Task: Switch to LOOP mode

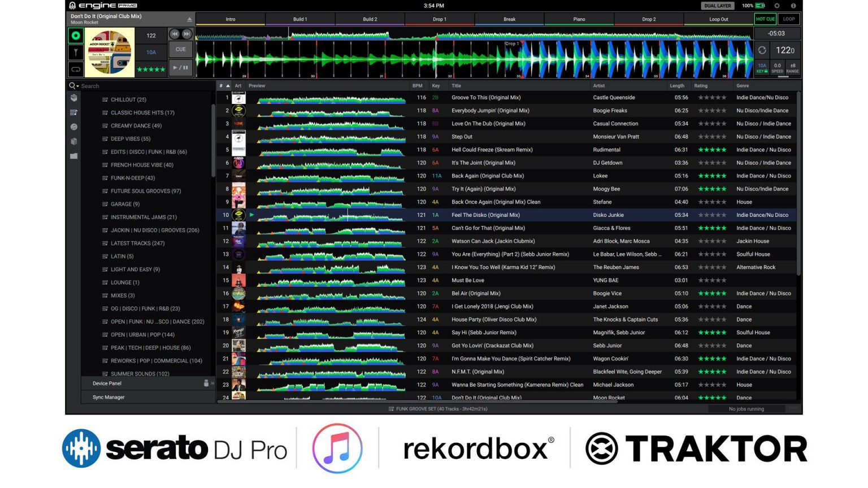Action: (789, 19)
